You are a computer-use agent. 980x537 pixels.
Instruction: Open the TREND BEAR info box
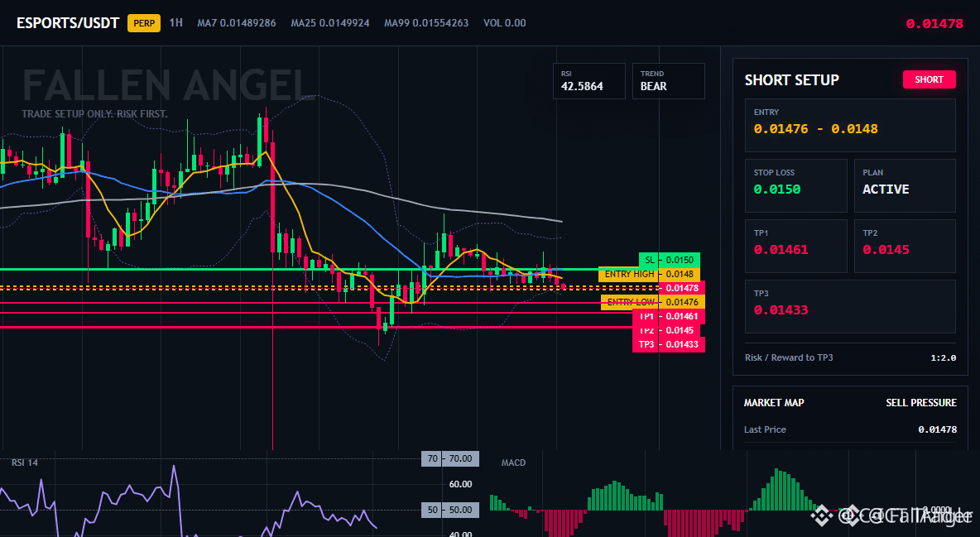[x=668, y=80]
